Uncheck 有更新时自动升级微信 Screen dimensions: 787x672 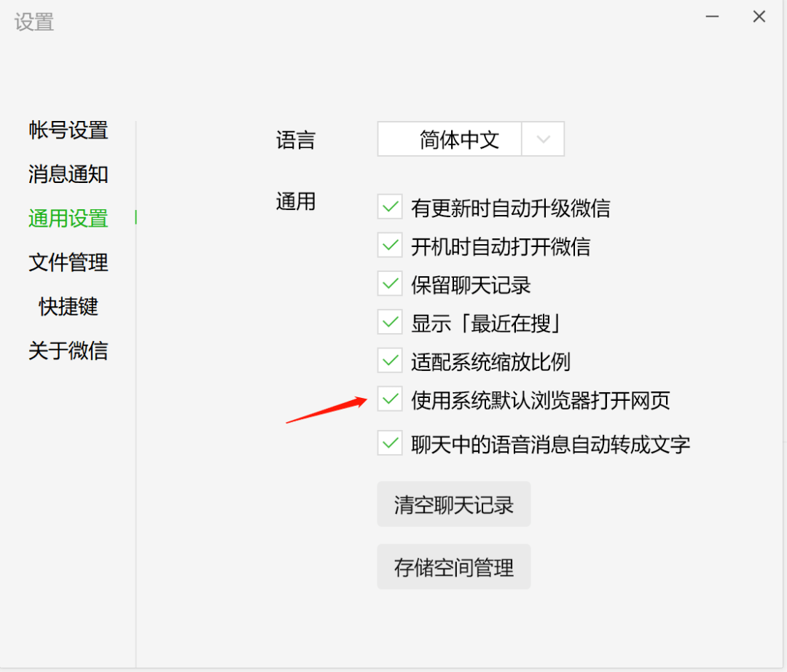390,207
